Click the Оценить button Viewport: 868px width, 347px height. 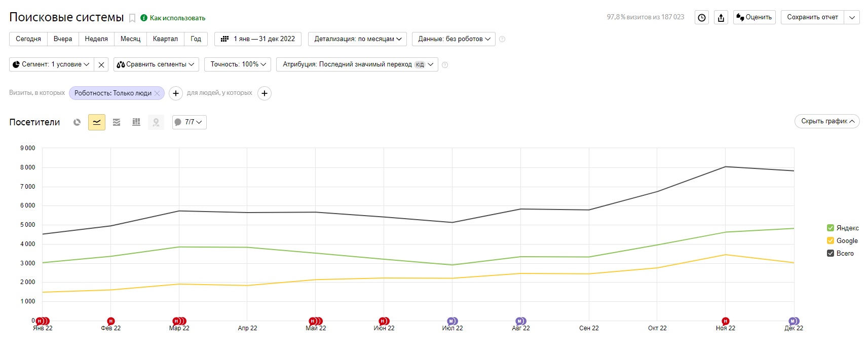[x=754, y=17]
